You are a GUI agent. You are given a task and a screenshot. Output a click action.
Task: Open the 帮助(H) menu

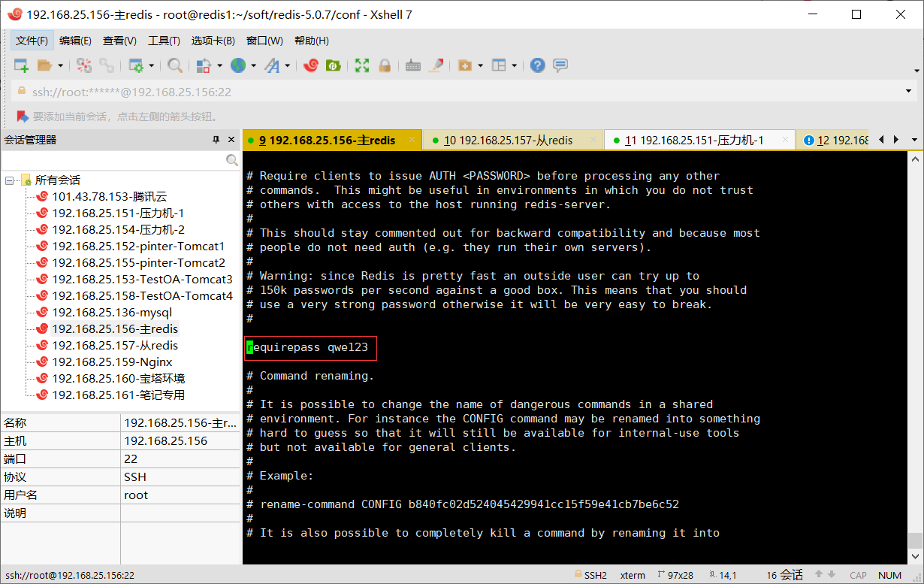[x=311, y=41]
